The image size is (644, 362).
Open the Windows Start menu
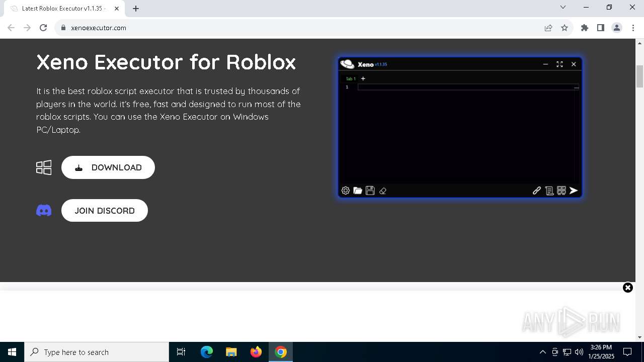[x=12, y=352]
